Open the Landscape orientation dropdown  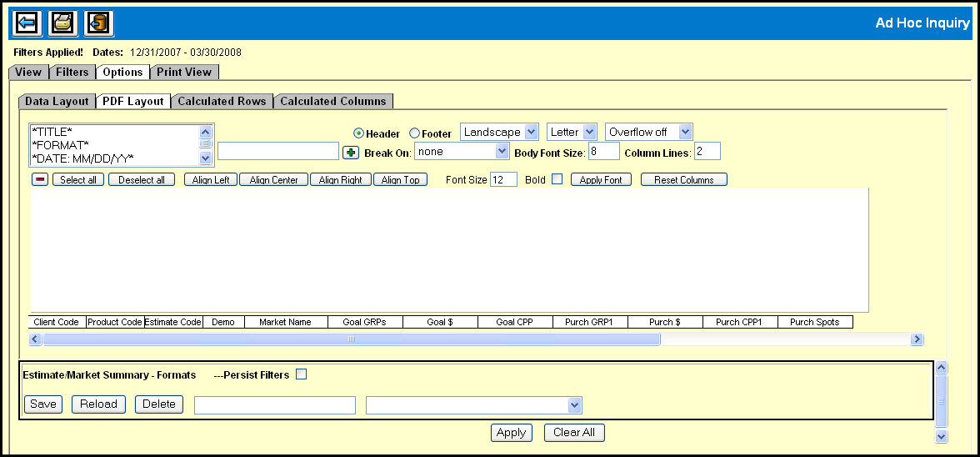tap(499, 132)
